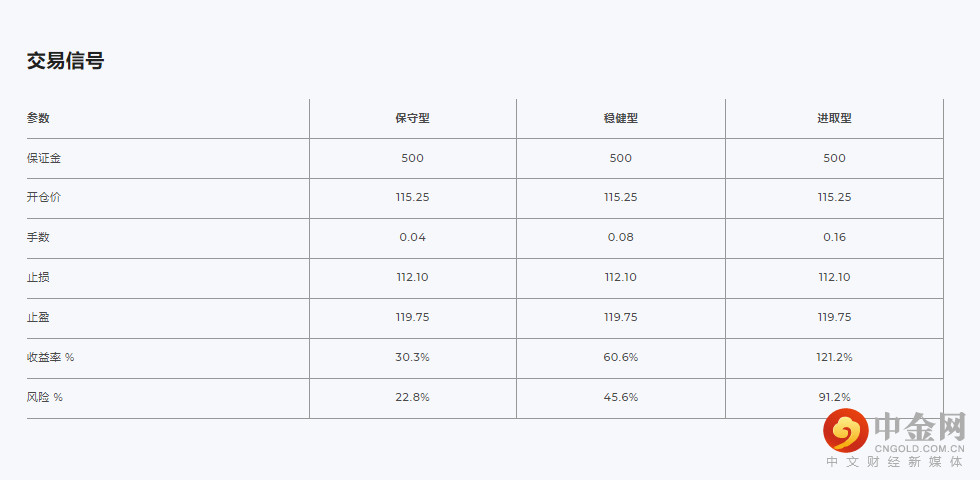Click the 22.8% risk value
The height and width of the screenshot is (480, 980).
coord(412,398)
